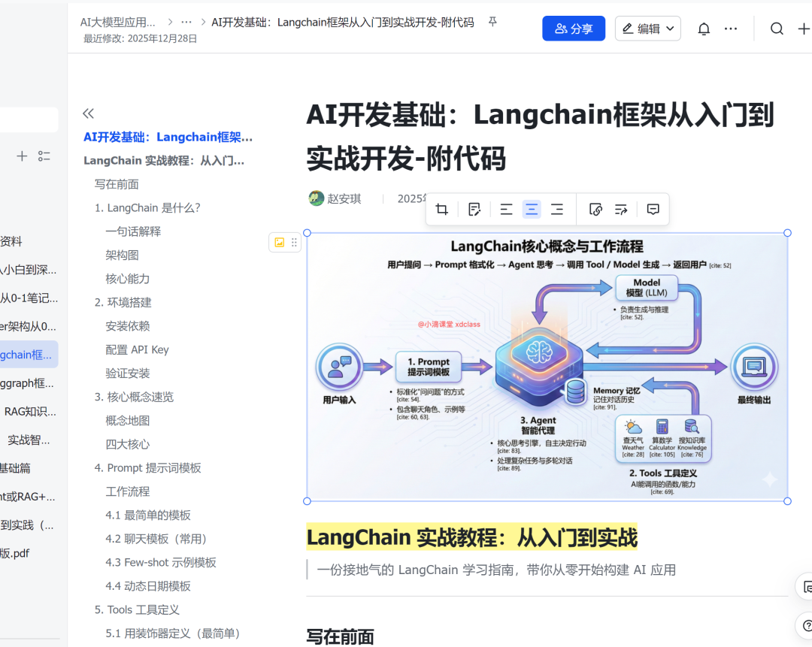Click the image block type icon

280,242
